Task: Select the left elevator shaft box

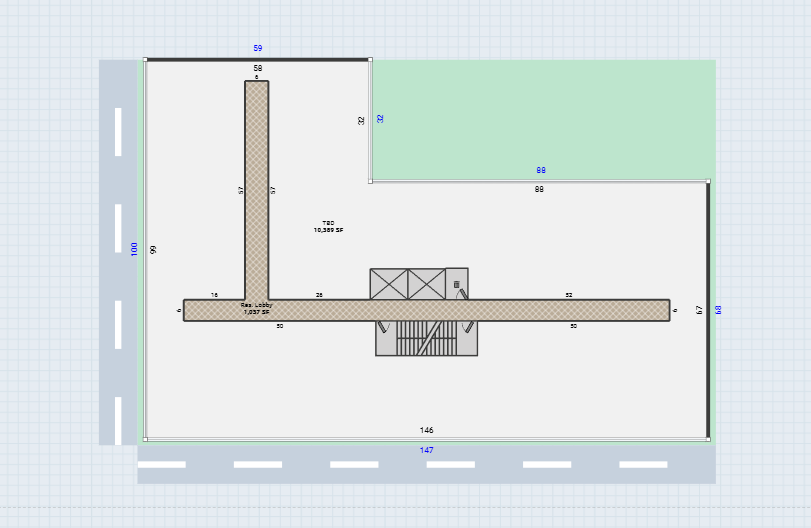Action: [388, 283]
